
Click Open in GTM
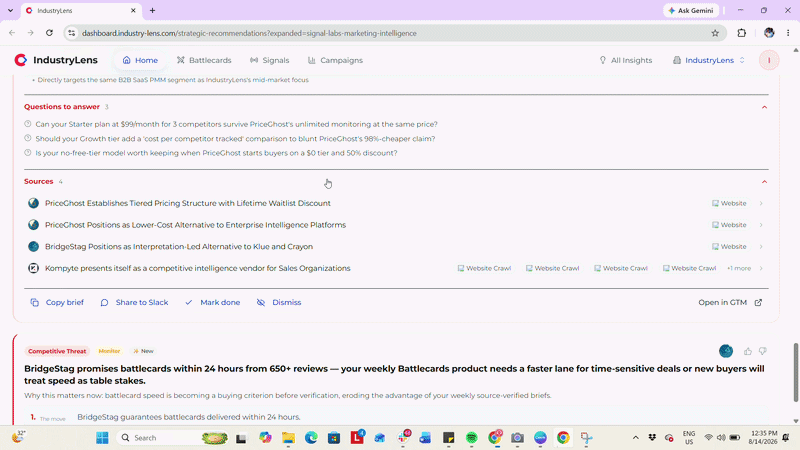pyautogui.click(x=730, y=303)
